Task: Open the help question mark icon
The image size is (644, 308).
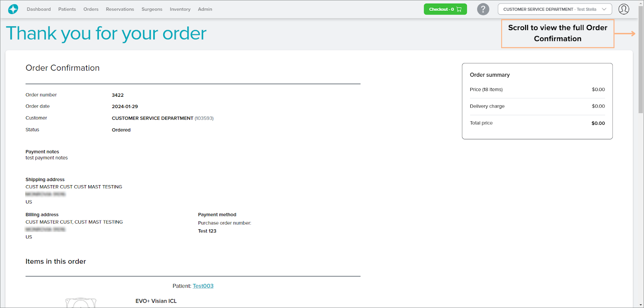Action: point(483,9)
